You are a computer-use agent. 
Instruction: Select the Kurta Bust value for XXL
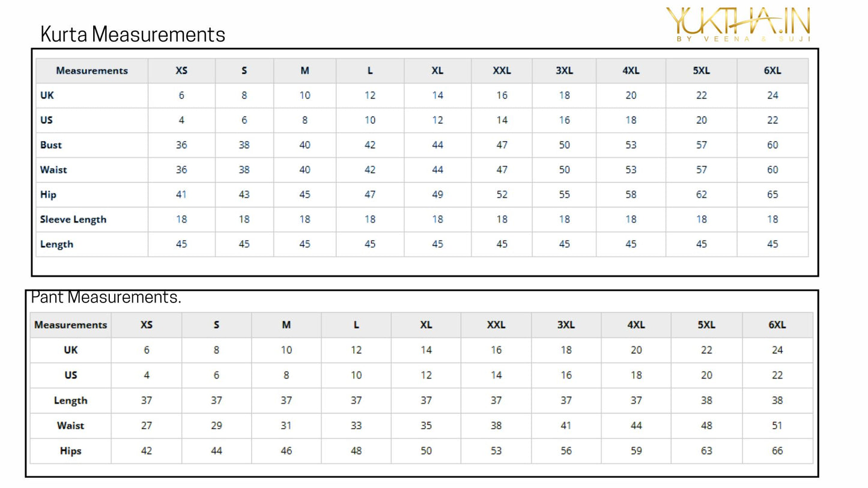pos(502,145)
